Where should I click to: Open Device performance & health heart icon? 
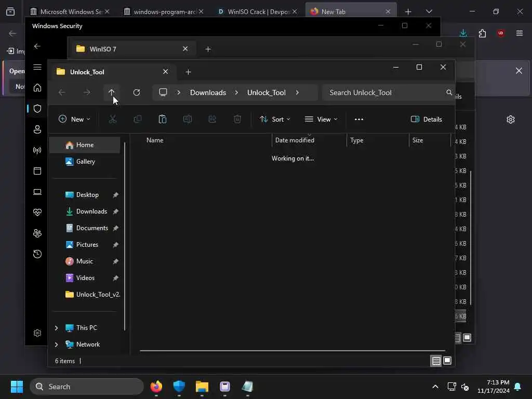click(x=37, y=212)
